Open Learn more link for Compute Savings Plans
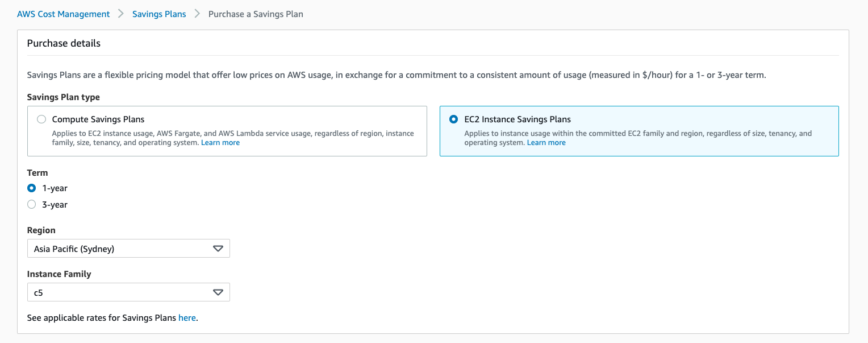 pyautogui.click(x=220, y=143)
